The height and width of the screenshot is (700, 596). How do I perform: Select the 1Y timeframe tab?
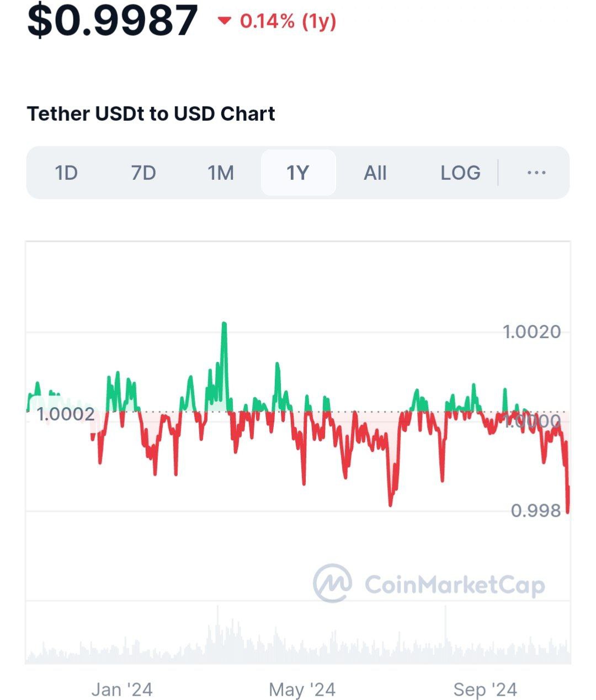(298, 173)
